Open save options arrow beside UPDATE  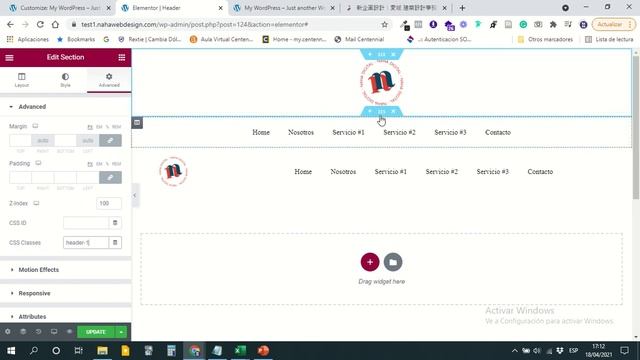[121, 332]
